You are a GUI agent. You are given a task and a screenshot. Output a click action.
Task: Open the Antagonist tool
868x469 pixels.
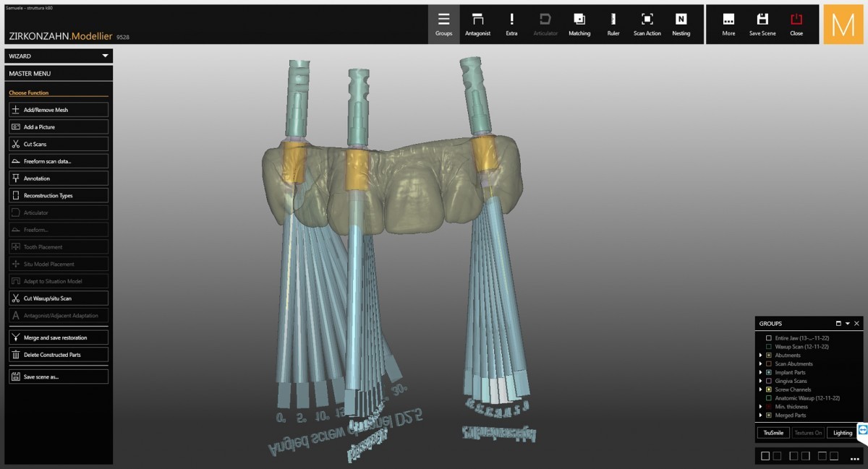tap(477, 24)
